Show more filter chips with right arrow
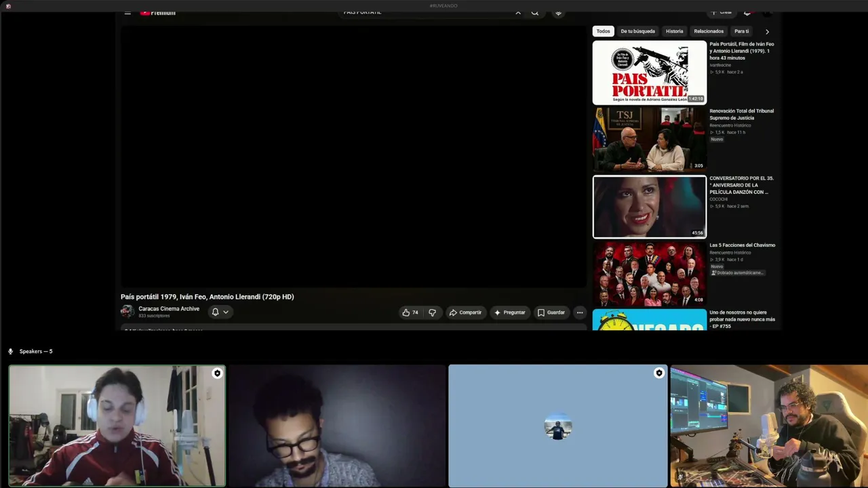The width and height of the screenshot is (868, 488). pyautogui.click(x=767, y=31)
